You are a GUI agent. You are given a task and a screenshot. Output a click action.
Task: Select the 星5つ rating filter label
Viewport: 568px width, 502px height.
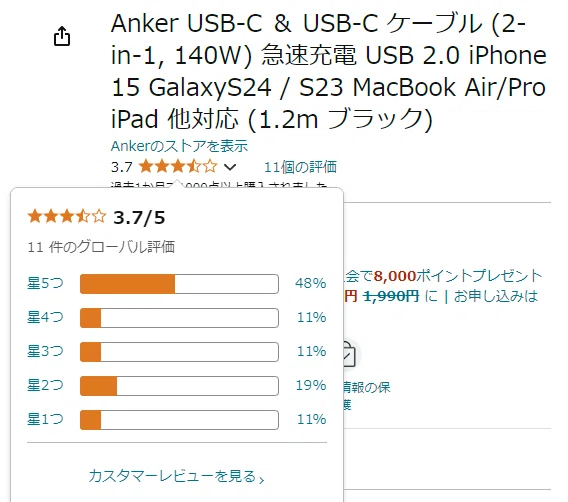[x=45, y=283]
